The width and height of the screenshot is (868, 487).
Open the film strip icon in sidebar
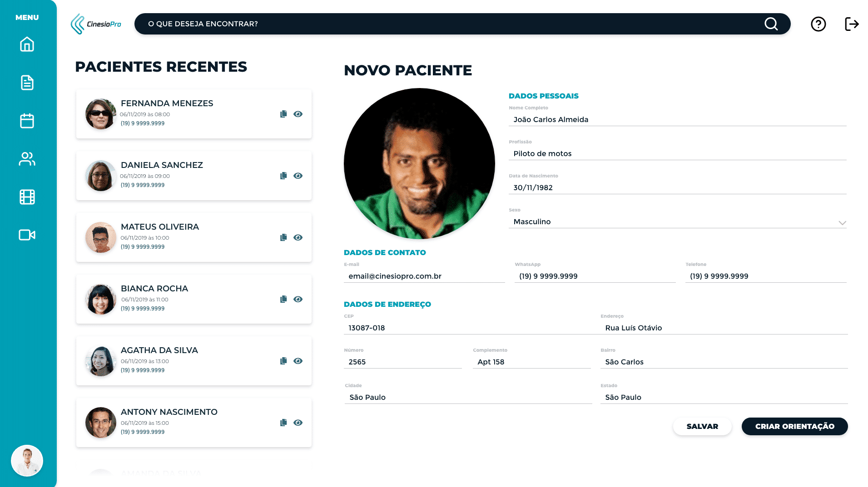27,197
